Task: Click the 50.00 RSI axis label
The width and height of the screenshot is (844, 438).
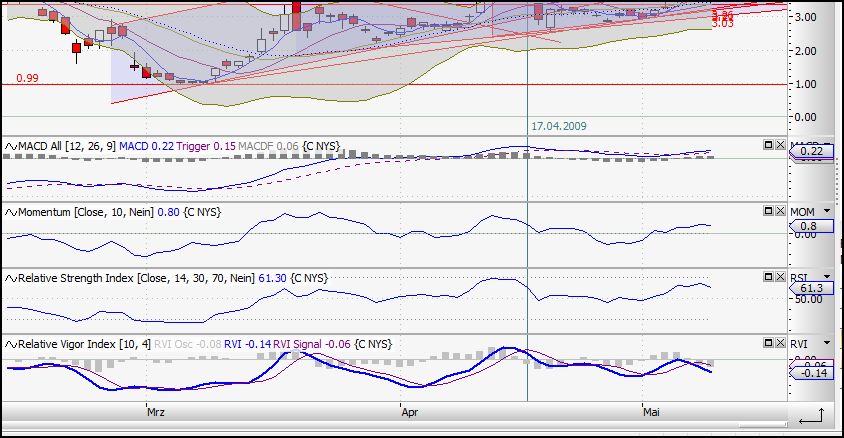Action: click(808, 299)
